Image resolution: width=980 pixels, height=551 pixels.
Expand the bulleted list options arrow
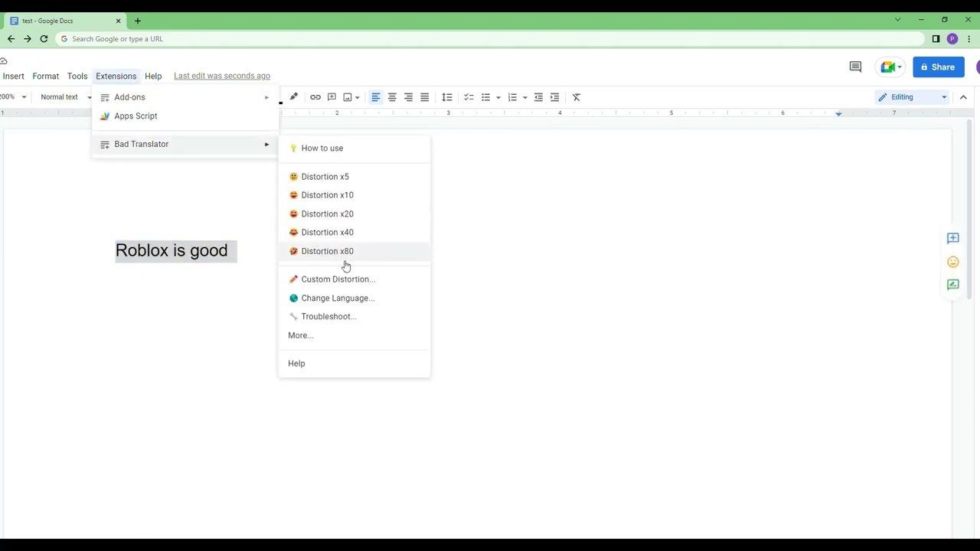498,97
